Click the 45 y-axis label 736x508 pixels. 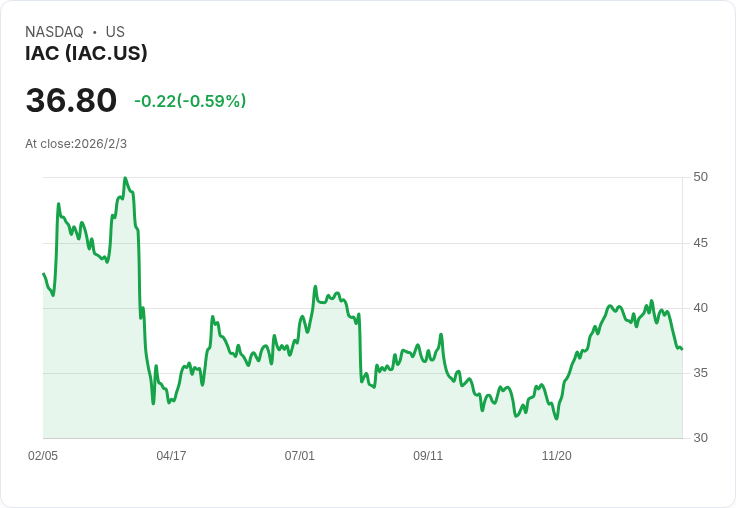[x=700, y=243]
